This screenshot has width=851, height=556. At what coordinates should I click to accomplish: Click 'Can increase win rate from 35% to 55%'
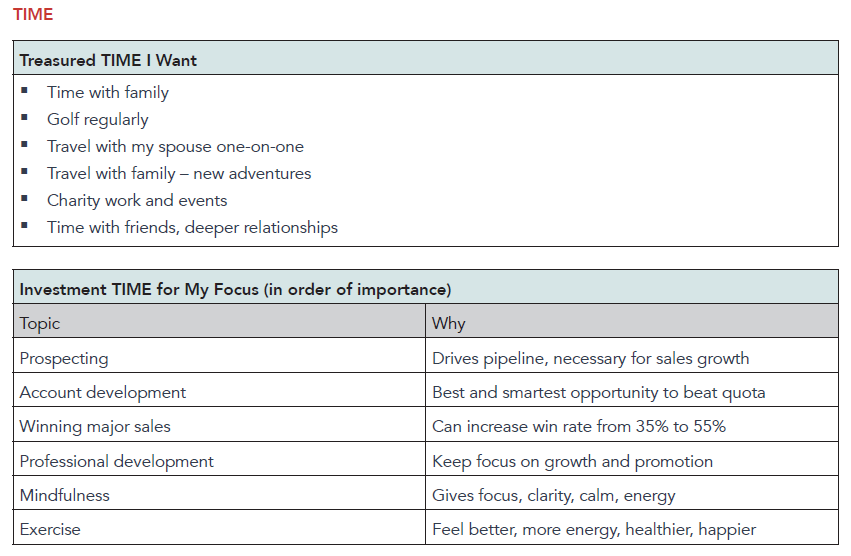579,426
